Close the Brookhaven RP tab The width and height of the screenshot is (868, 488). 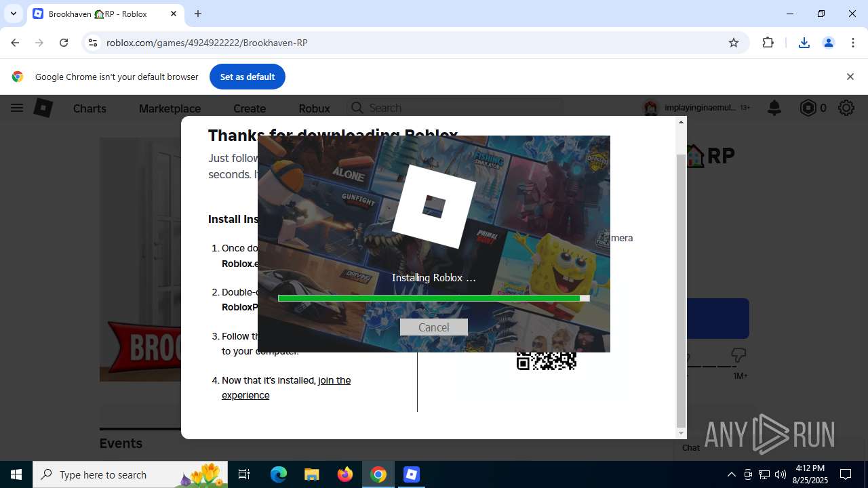tap(174, 14)
